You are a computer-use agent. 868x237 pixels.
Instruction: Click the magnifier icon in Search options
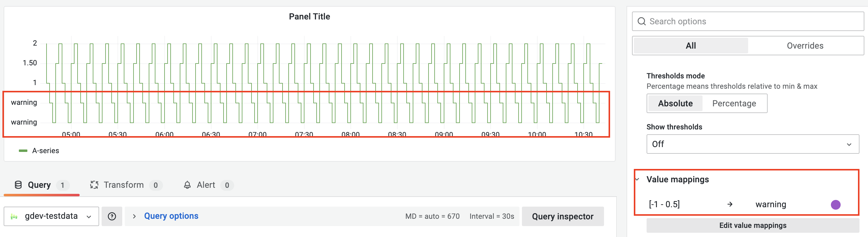click(642, 21)
